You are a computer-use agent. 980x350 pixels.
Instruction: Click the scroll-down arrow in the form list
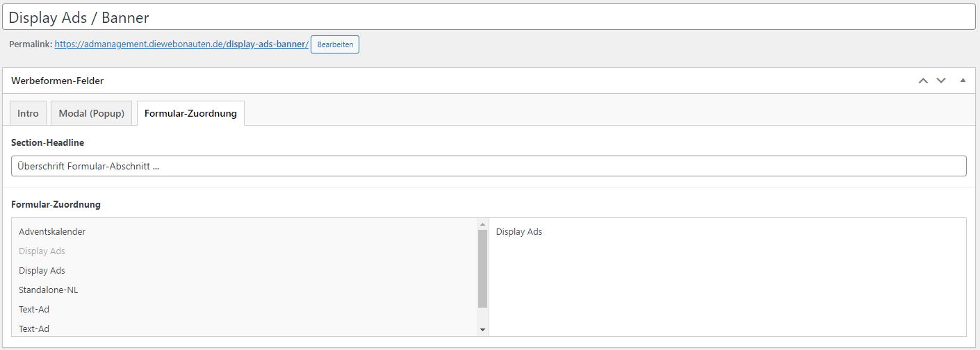[482, 330]
